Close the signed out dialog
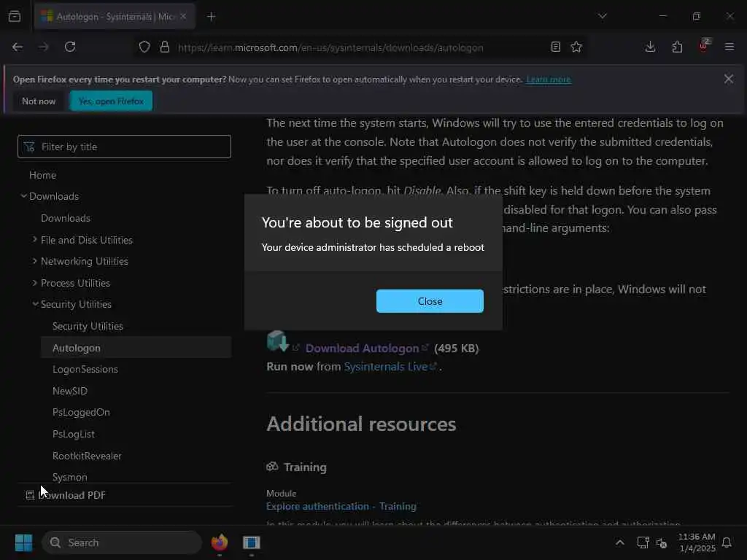The height and width of the screenshot is (560, 747). point(430,301)
